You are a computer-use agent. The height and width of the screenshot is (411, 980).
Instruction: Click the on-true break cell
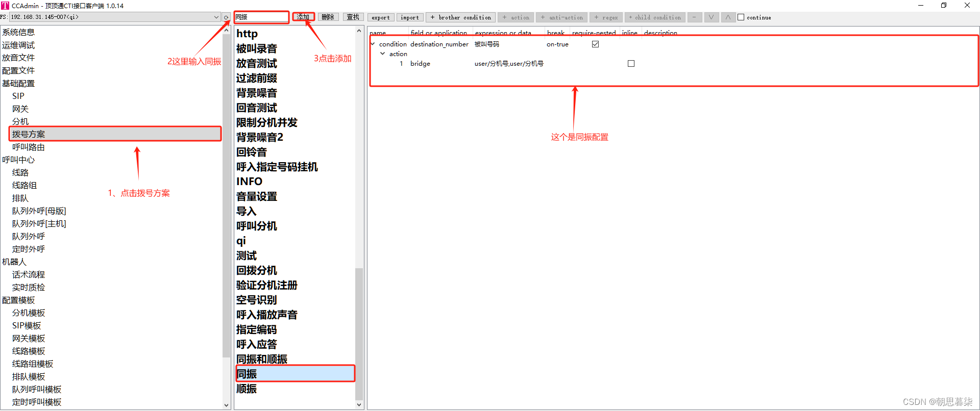coord(557,44)
